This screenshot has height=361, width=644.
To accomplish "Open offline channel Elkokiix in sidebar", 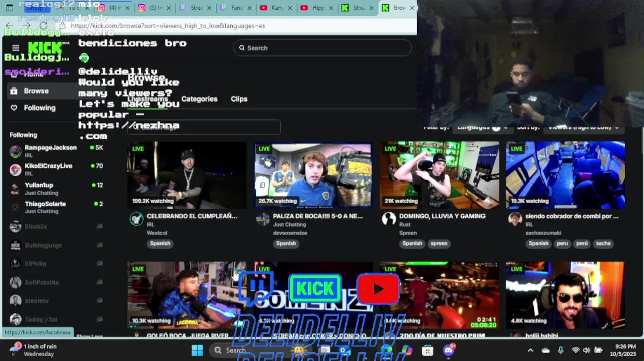I will pos(56,227).
